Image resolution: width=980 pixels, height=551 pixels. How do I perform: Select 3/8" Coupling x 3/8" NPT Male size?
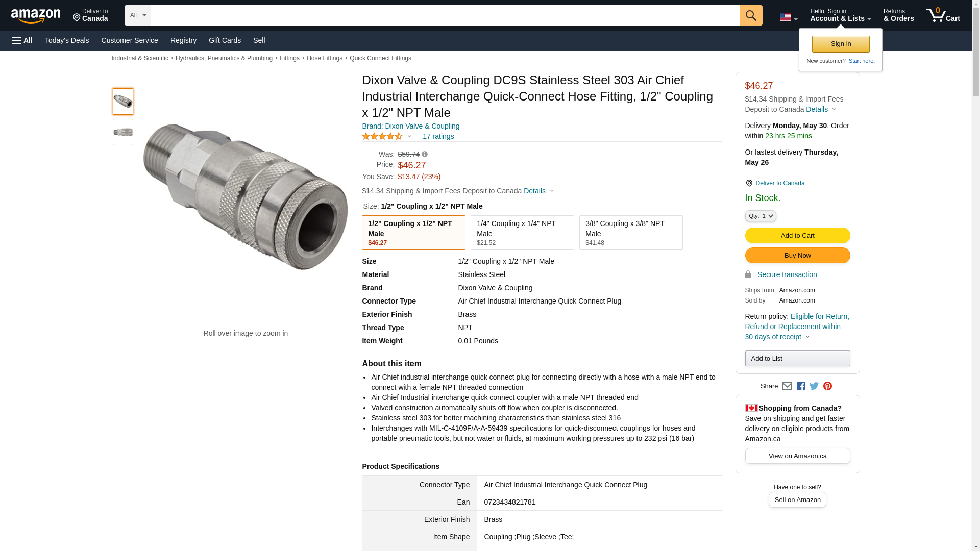[631, 233]
